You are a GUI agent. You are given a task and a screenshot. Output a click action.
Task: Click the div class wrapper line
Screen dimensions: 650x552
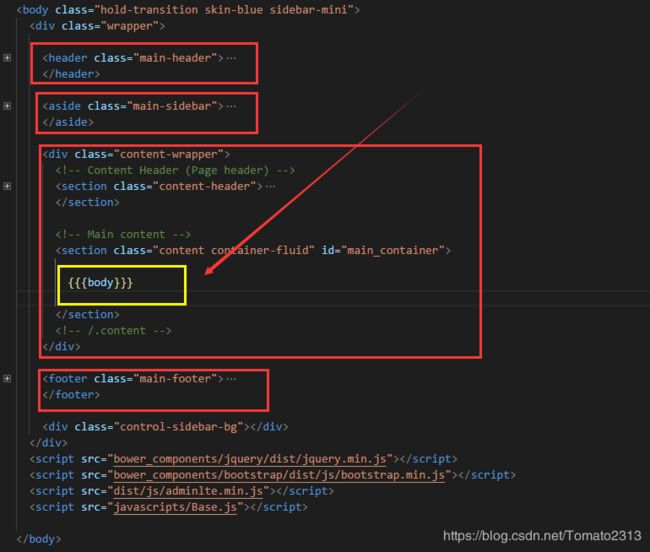pyautogui.click(x=97, y=26)
